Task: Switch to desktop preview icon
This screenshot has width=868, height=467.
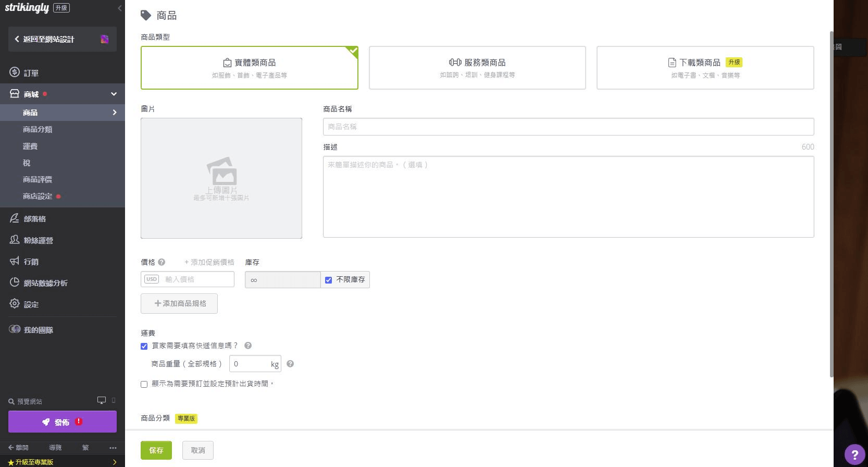Action: point(102,400)
